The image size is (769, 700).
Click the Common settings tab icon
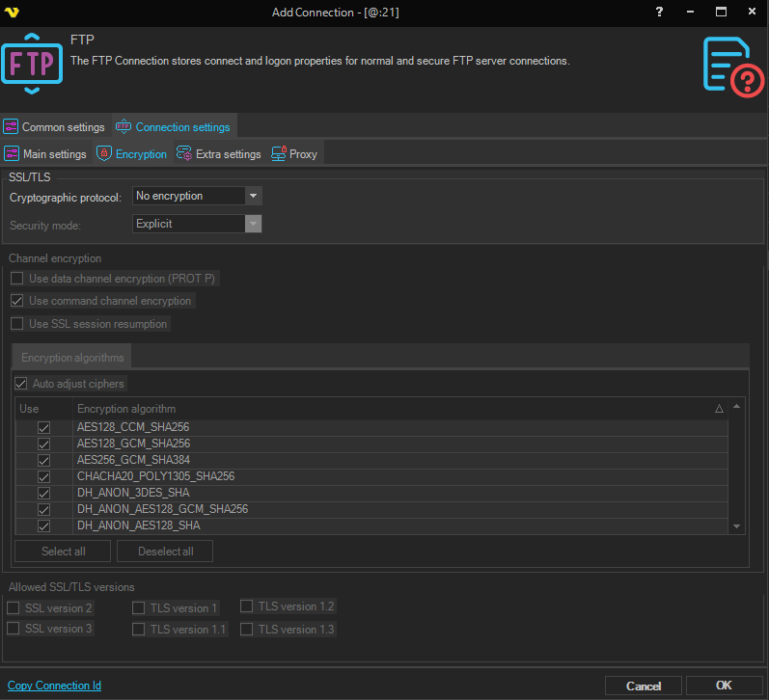click(12, 127)
